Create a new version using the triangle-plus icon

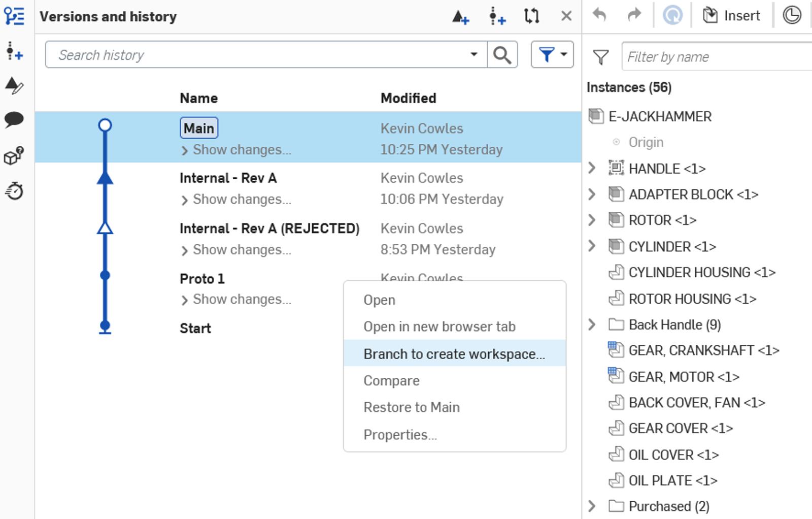[460, 16]
